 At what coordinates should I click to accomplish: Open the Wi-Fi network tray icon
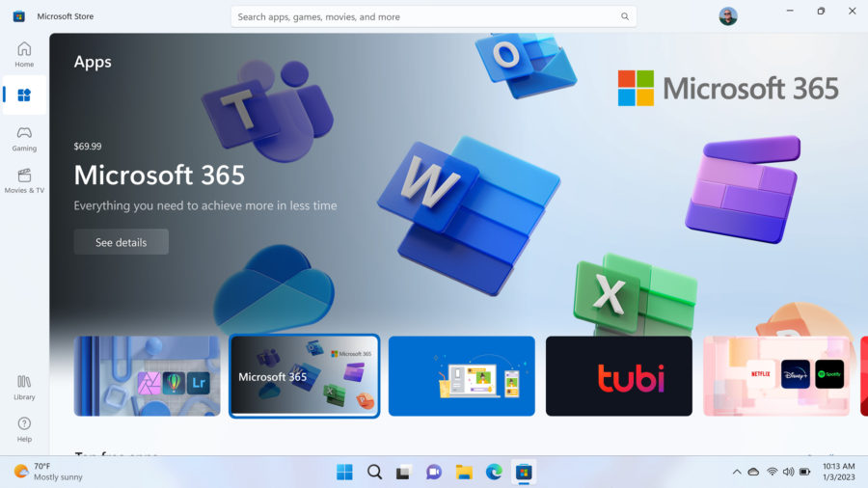[772, 472]
